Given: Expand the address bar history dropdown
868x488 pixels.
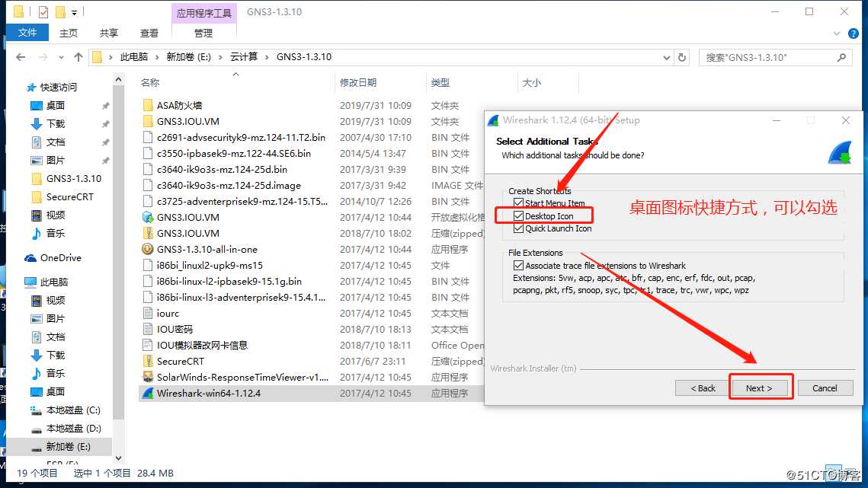Looking at the screenshot, I should click(x=667, y=57).
